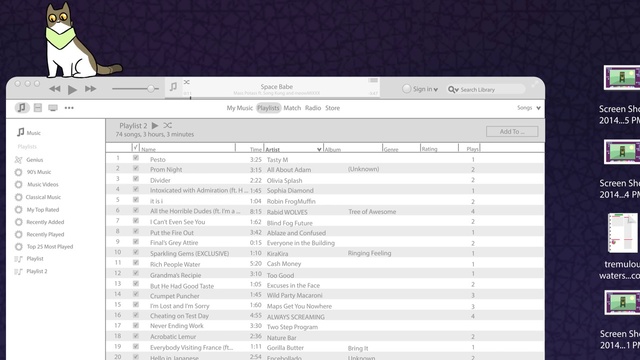Click the rewind previous track button
This screenshot has width=640, height=360.
coord(55,89)
